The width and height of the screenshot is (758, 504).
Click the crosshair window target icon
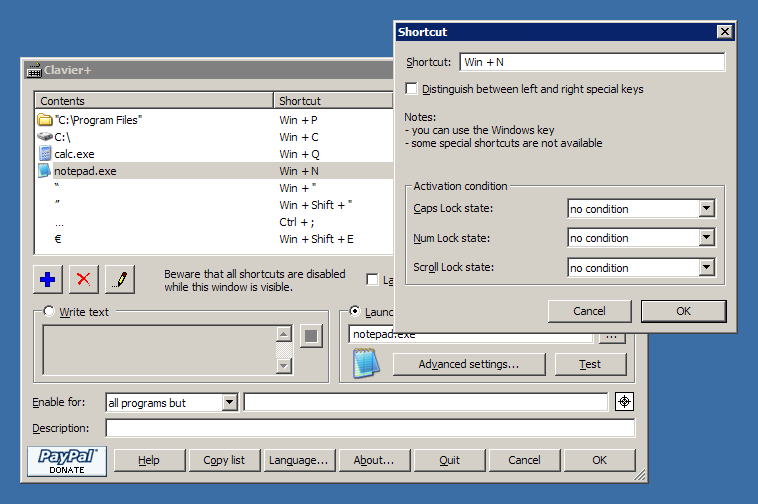click(x=624, y=402)
